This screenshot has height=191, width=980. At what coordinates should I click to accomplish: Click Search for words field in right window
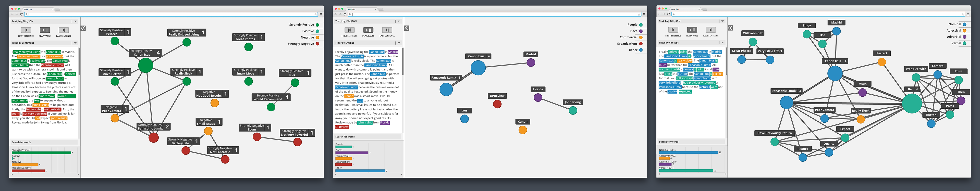click(x=691, y=142)
